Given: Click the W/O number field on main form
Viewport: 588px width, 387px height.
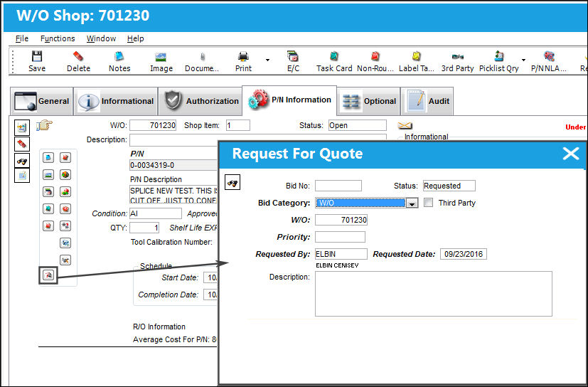Looking at the screenshot, I should point(153,125).
